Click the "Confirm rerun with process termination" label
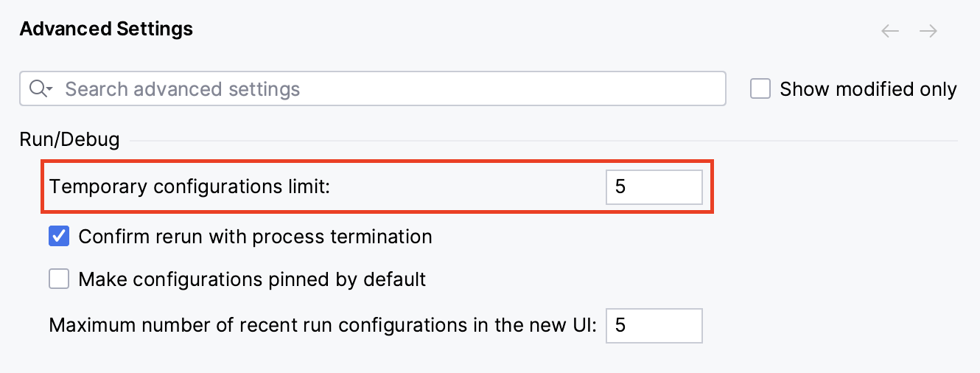This screenshot has height=373, width=980. (x=255, y=237)
